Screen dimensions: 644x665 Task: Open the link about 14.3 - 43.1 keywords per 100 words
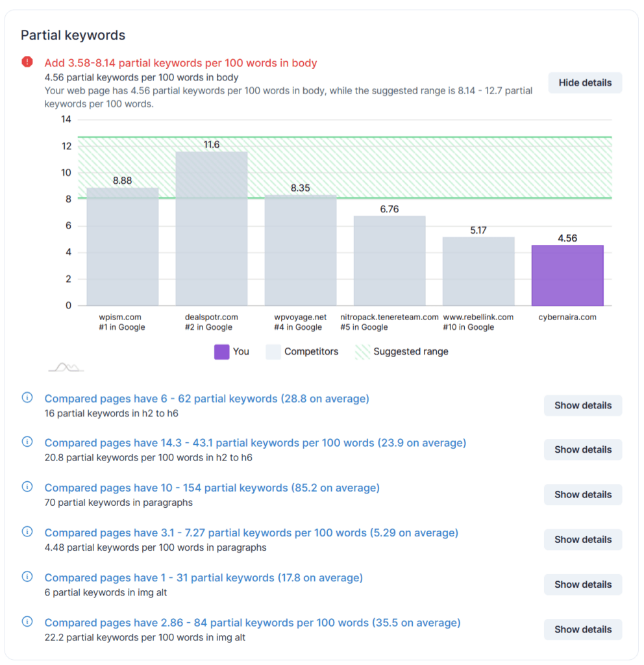coord(255,442)
